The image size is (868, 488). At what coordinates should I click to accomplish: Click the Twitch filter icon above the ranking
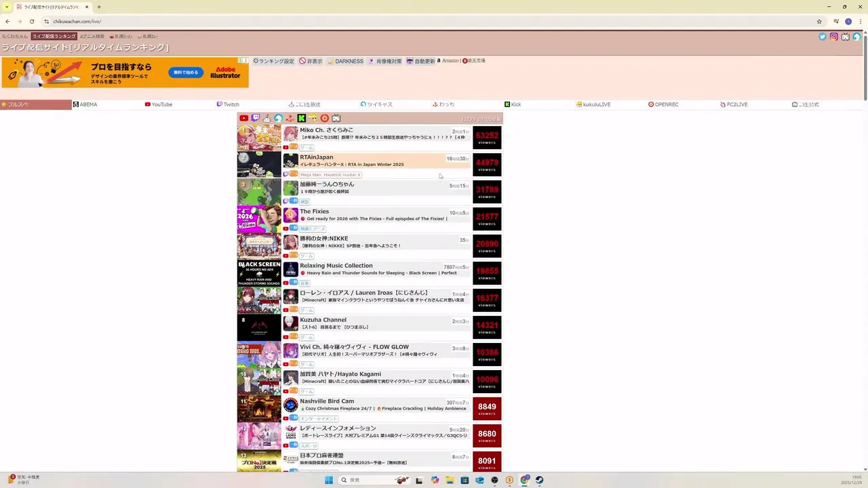pos(255,118)
